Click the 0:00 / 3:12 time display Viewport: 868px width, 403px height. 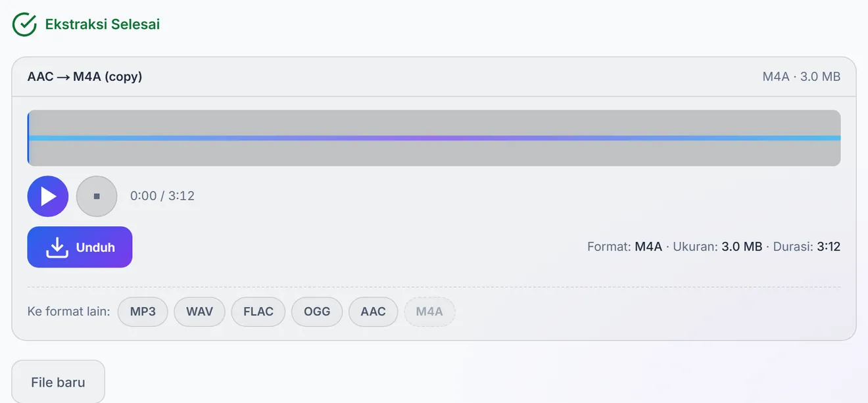(x=162, y=196)
